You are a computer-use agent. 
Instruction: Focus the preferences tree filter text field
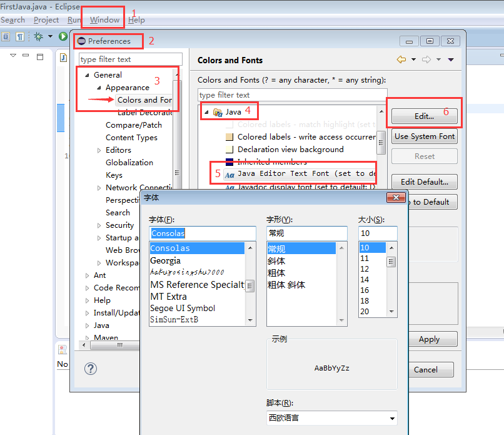pos(131,59)
